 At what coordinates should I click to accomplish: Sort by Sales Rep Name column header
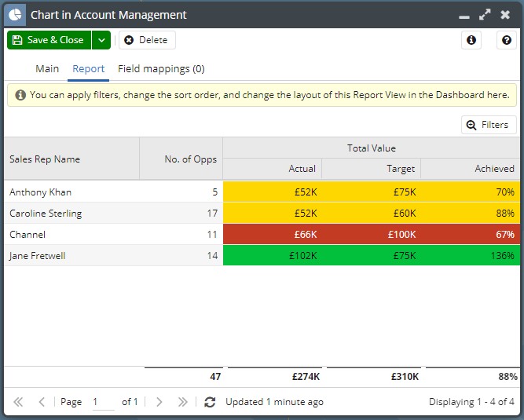point(71,159)
